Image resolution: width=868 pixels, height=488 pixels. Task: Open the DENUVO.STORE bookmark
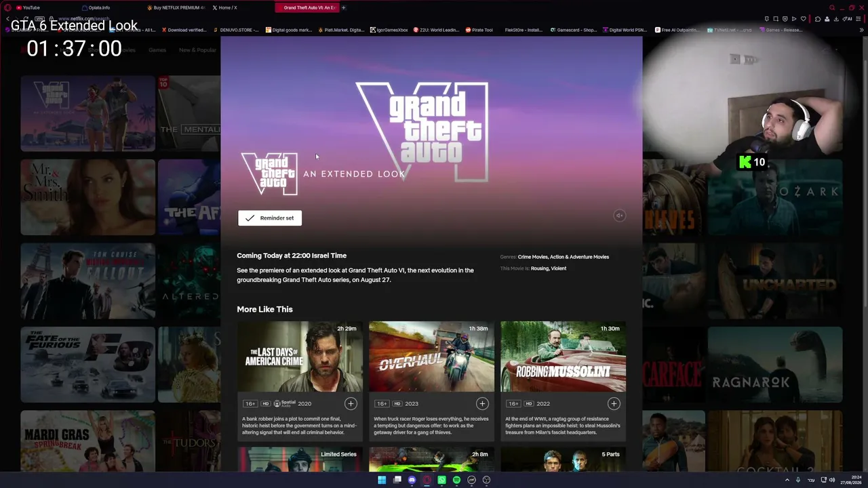(236, 30)
